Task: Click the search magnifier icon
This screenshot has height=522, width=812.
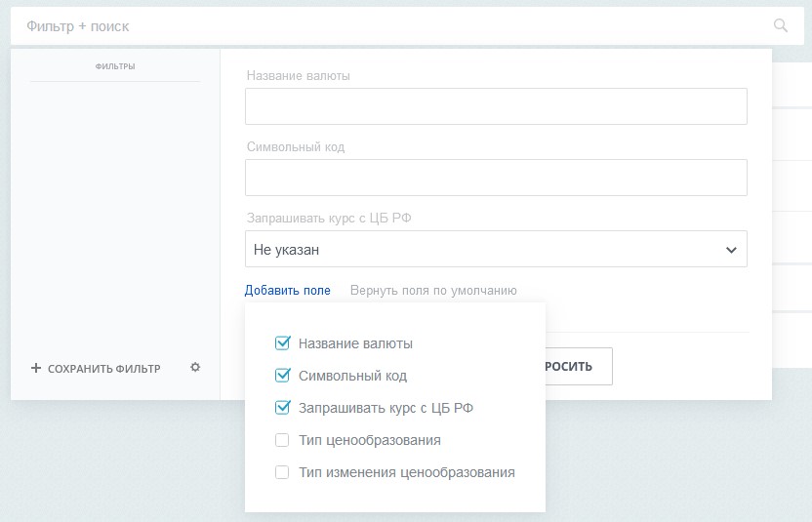Action: pyautogui.click(x=781, y=25)
